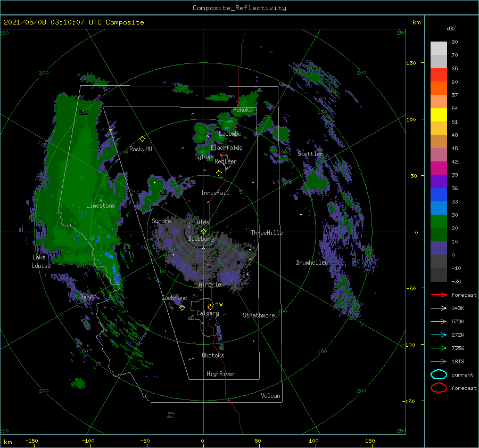This screenshot has width=479, height=448.
Task: Click the 04DK legend label
Action: [x=458, y=308]
